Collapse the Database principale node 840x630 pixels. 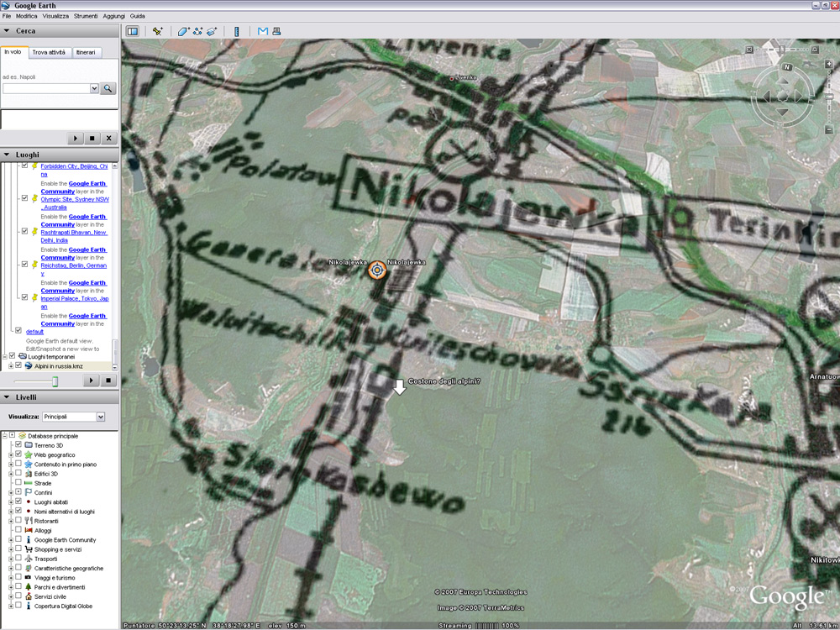pyautogui.click(x=4, y=435)
